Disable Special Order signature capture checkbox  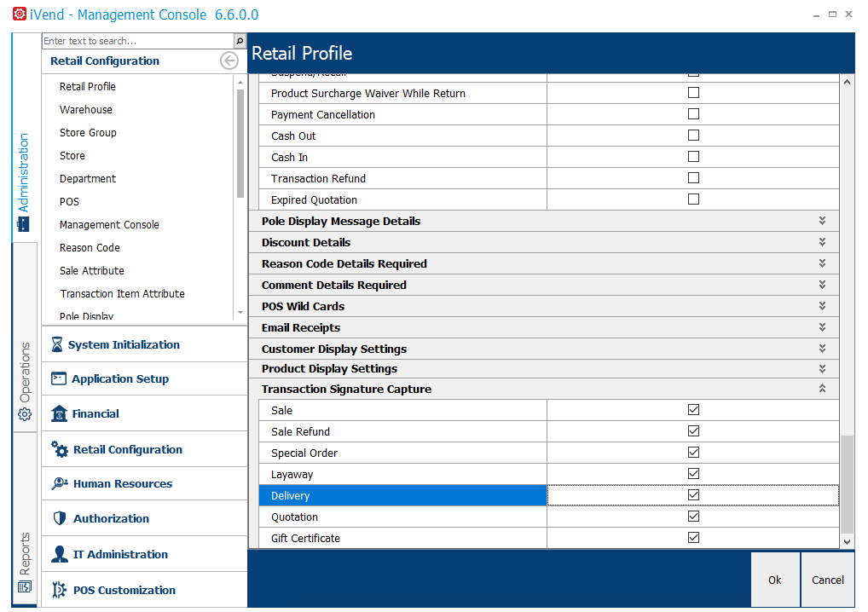pos(693,452)
